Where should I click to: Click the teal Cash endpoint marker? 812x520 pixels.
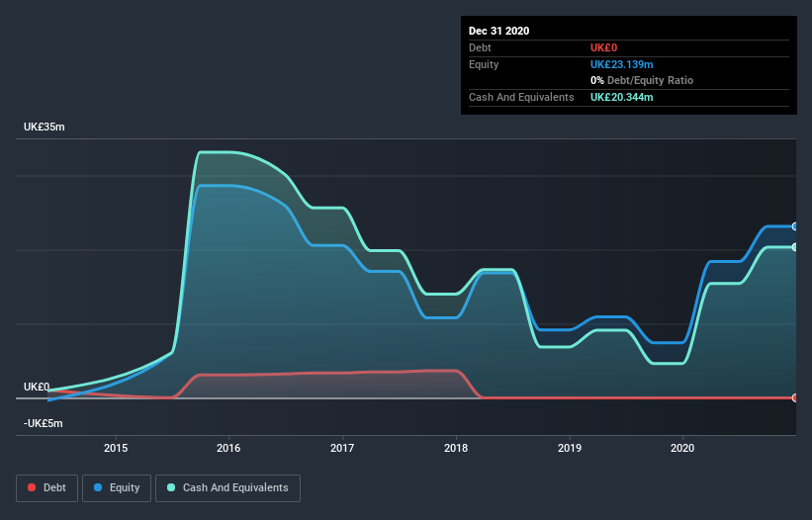(795, 247)
